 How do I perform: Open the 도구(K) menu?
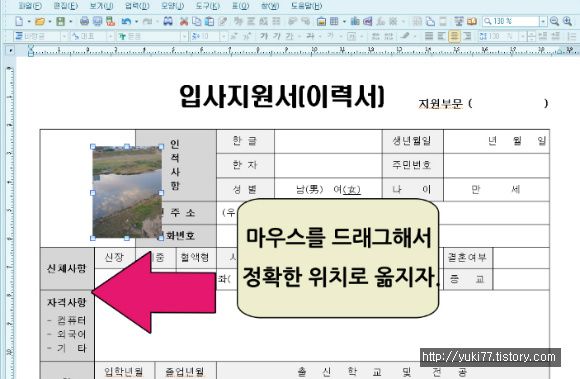coord(208,6)
